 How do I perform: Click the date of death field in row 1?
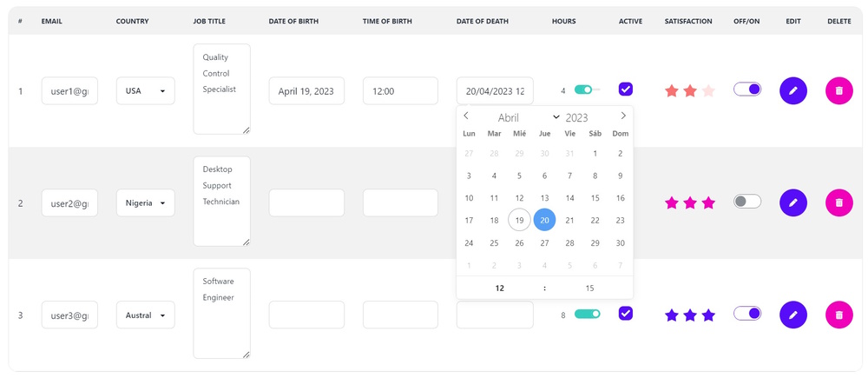495,91
